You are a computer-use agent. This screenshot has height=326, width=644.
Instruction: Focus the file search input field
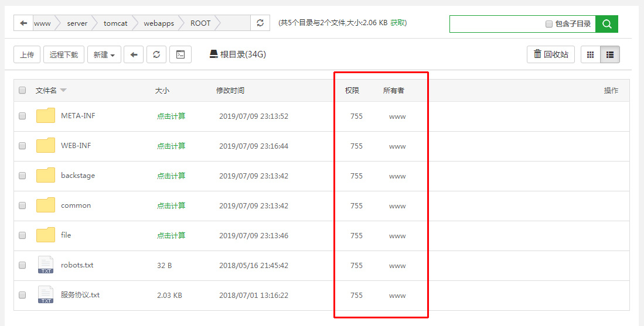click(495, 24)
